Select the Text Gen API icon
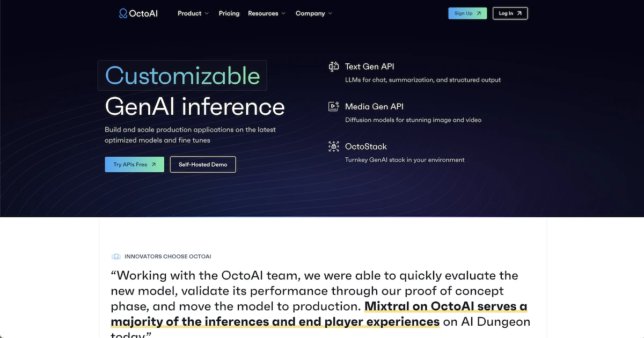 tap(334, 66)
